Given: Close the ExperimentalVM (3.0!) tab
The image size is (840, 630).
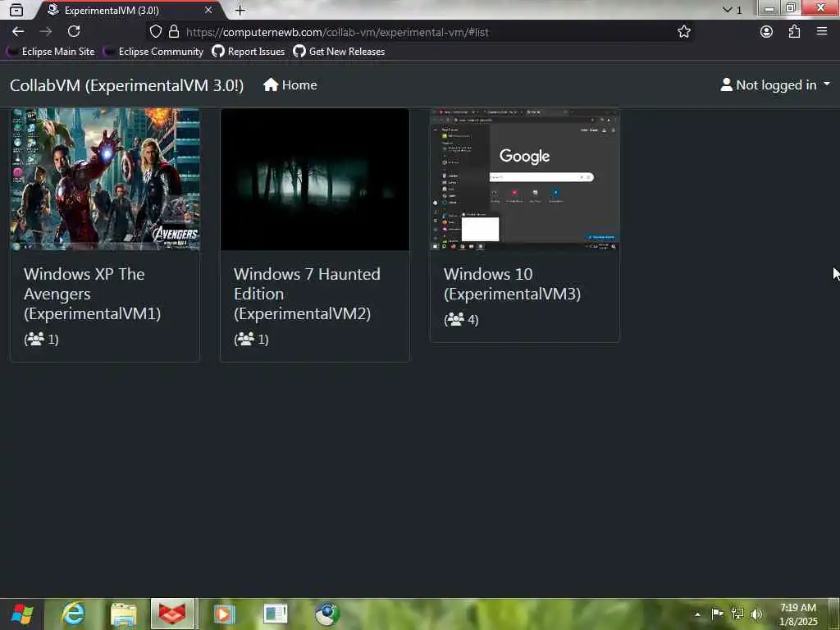Looking at the screenshot, I should (x=208, y=10).
